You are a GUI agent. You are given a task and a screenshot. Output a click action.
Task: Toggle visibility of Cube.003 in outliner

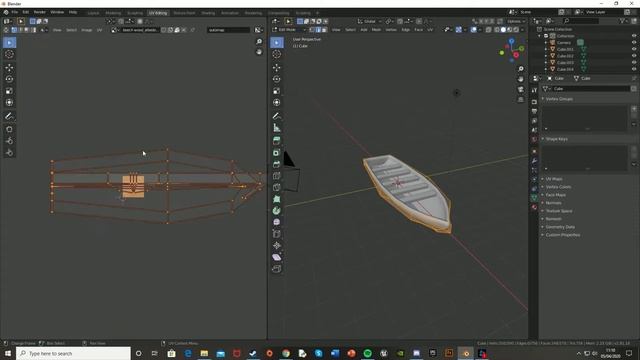tap(634, 62)
